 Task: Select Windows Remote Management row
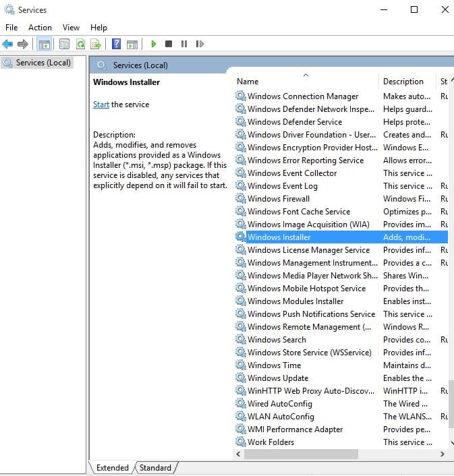coord(341,326)
